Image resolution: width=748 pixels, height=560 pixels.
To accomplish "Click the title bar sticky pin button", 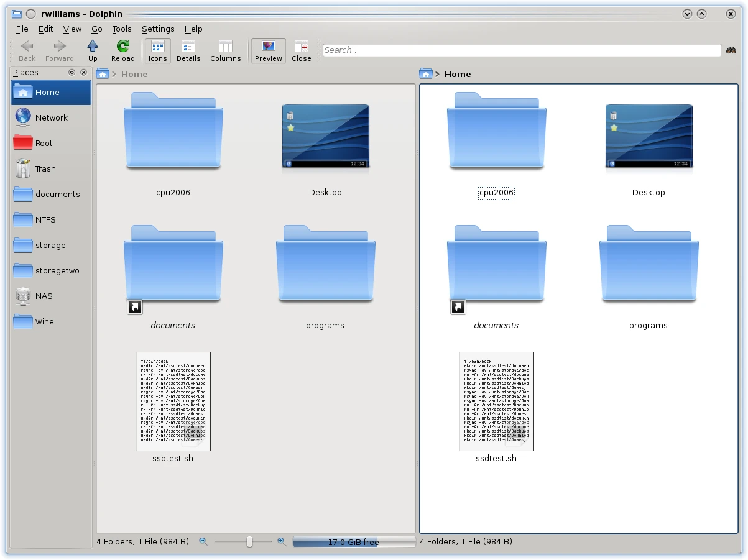I will [30, 14].
